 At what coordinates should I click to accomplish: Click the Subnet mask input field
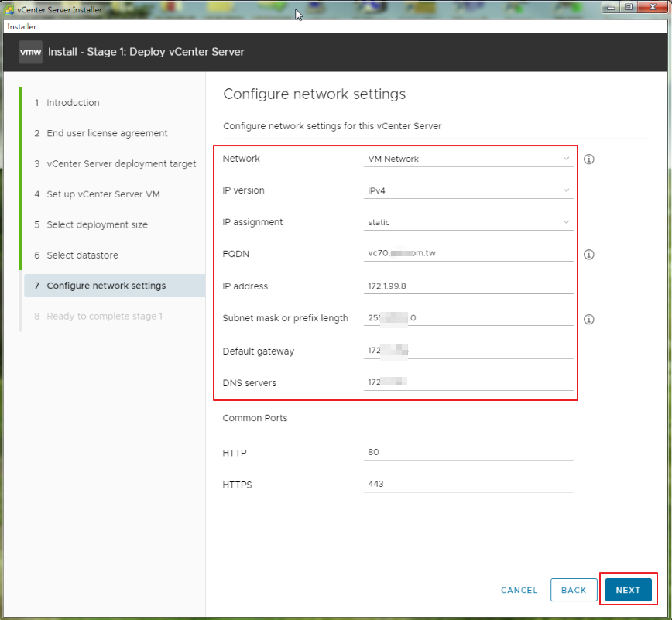click(x=468, y=318)
